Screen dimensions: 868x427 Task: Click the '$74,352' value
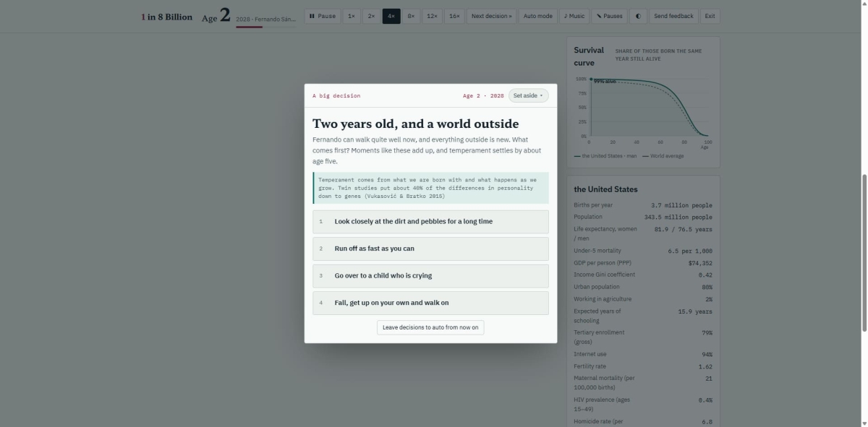tap(700, 263)
